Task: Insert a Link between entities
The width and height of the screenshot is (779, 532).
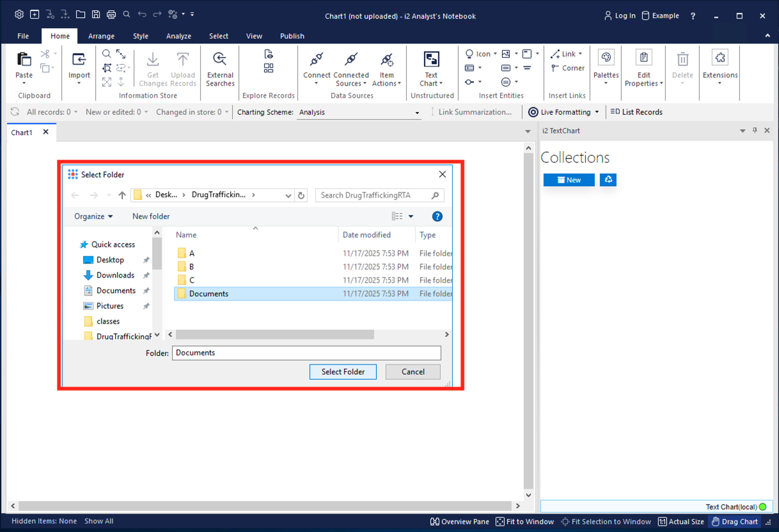Action: coord(566,54)
